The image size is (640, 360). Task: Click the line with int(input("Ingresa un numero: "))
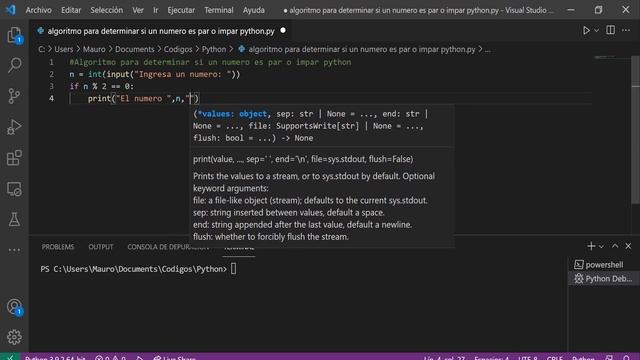(x=155, y=74)
